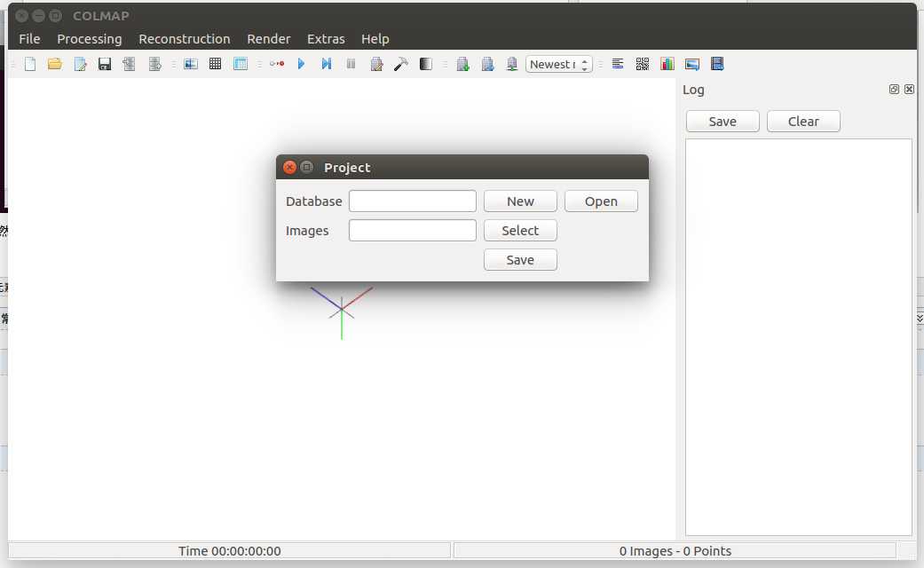Click the blue document icon beside green-plus one
The image size is (924, 568).
(487, 64)
